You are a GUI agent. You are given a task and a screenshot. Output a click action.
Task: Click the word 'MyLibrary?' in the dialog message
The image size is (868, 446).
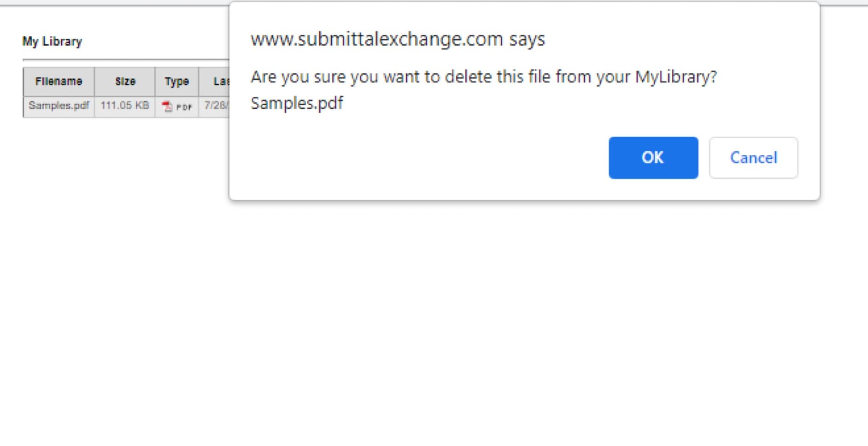coord(676,77)
